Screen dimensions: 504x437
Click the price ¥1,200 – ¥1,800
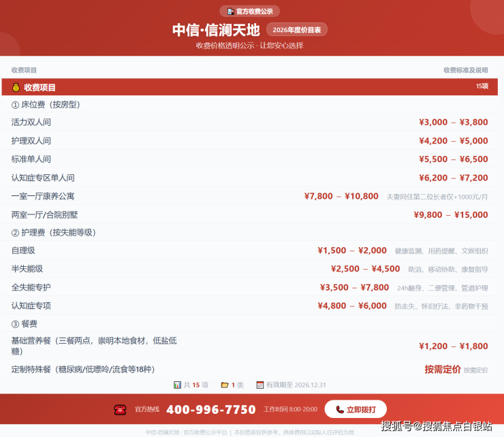(454, 346)
